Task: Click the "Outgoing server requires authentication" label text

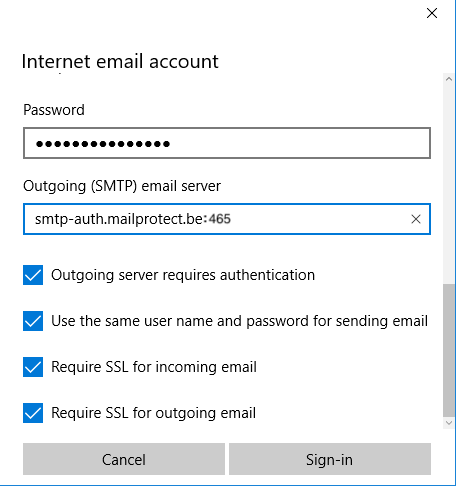Action: (x=183, y=275)
